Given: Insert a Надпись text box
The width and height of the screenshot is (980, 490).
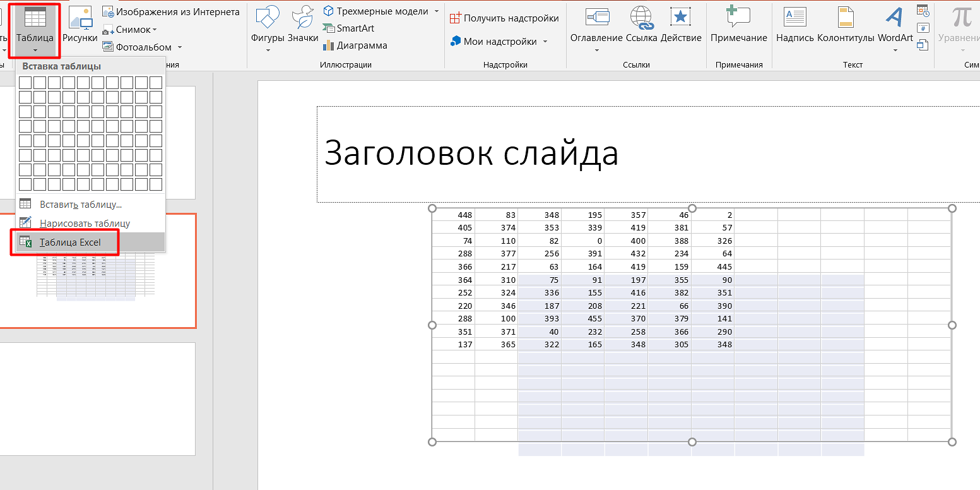Looking at the screenshot, I should (795, 25).
